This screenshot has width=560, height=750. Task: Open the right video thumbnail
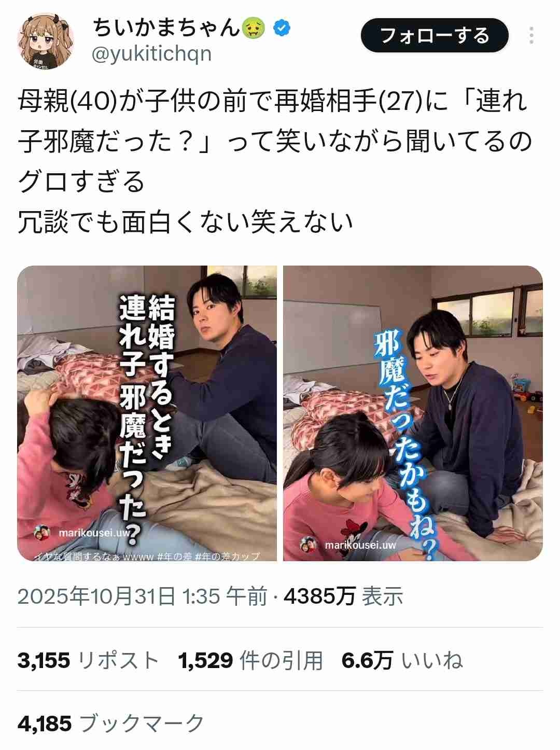pos(413,413)
